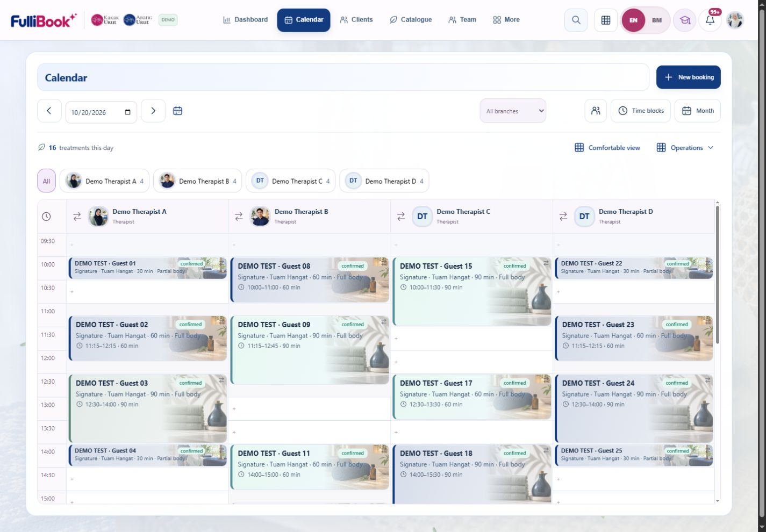This screenshot has width=766, height=532.
Task: Open the apps grid icon
Action: (606, 20)
